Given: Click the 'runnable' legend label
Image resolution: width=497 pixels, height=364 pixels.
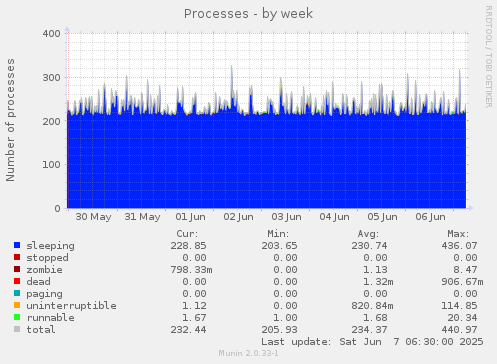Looking at the screenshot, I should [x=50, y=318].
